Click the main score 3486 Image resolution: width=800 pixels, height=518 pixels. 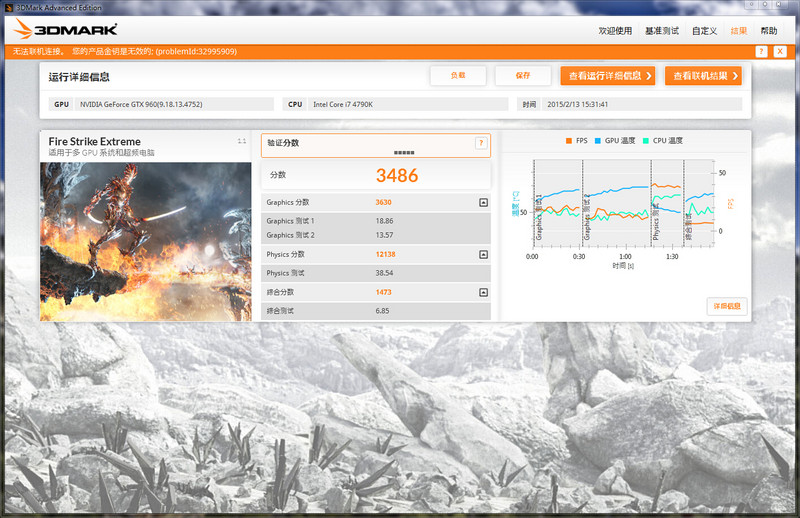click(x=397, y=176)
